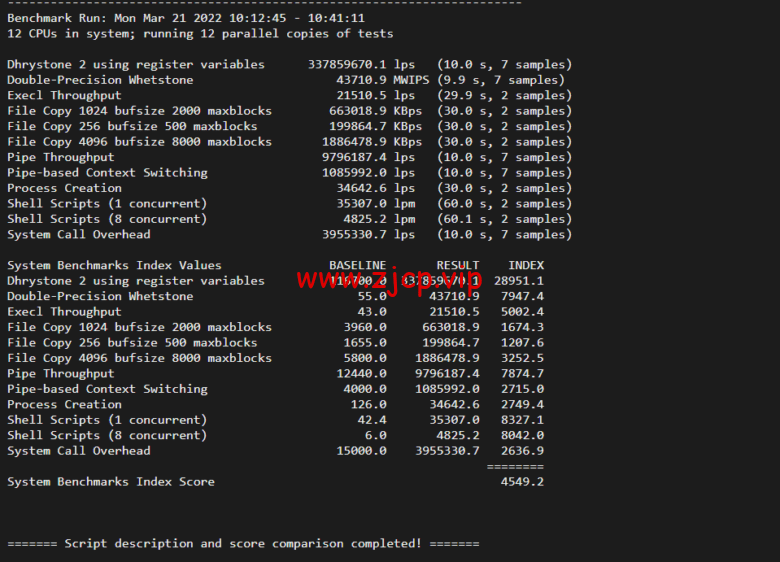Click the BASELINE column header
Viewport: 780px width, 562px height.
pyautogui.click(x=358, y=265)
